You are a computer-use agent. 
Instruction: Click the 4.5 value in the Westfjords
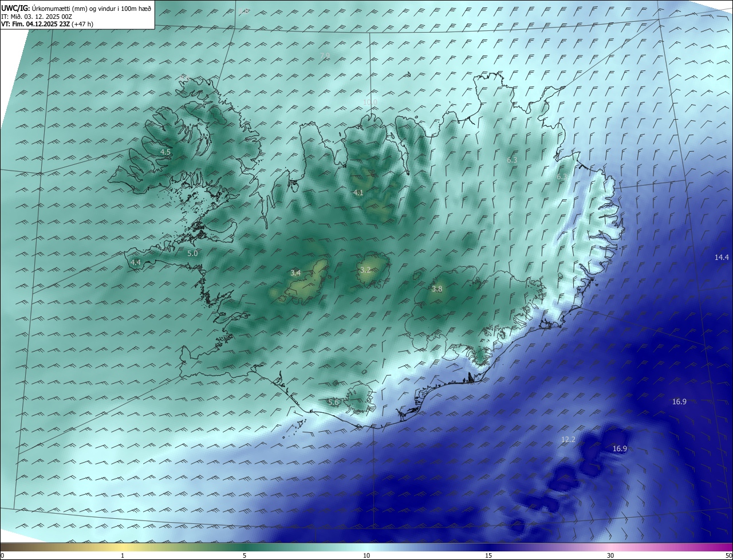click(165, 152)
